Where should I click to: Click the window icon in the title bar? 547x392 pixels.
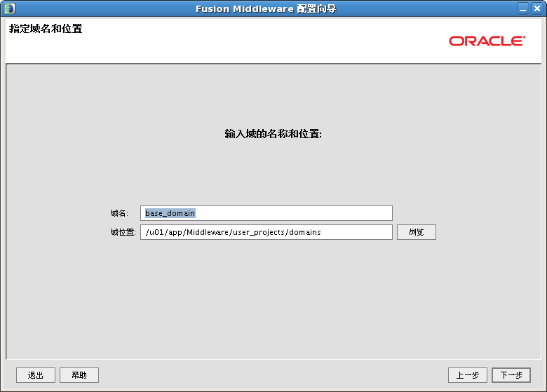pyautogui.click(x=9, y=8)
